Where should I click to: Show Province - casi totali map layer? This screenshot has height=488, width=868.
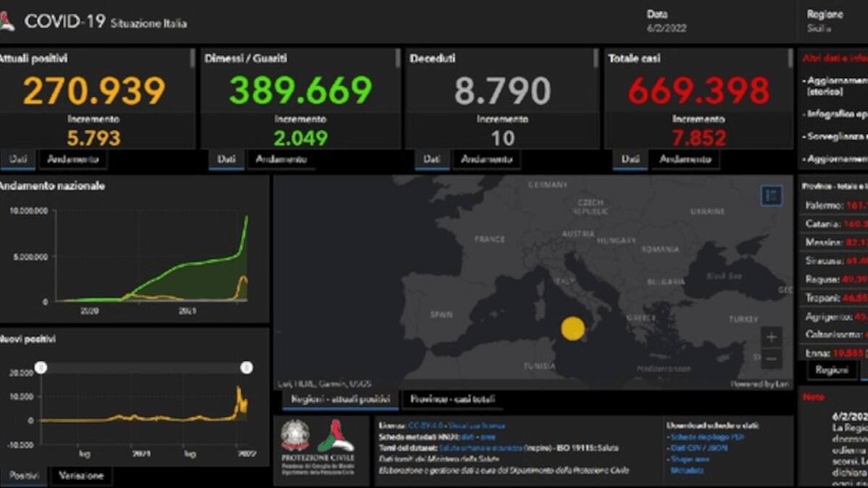453,399
